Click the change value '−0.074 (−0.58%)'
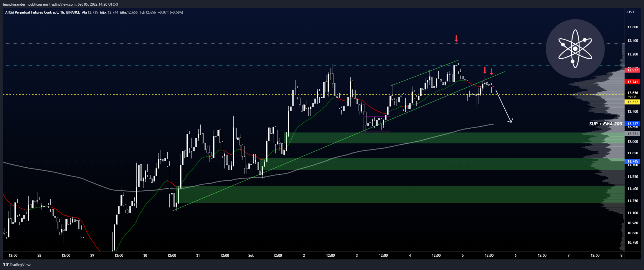 (171, 12)
